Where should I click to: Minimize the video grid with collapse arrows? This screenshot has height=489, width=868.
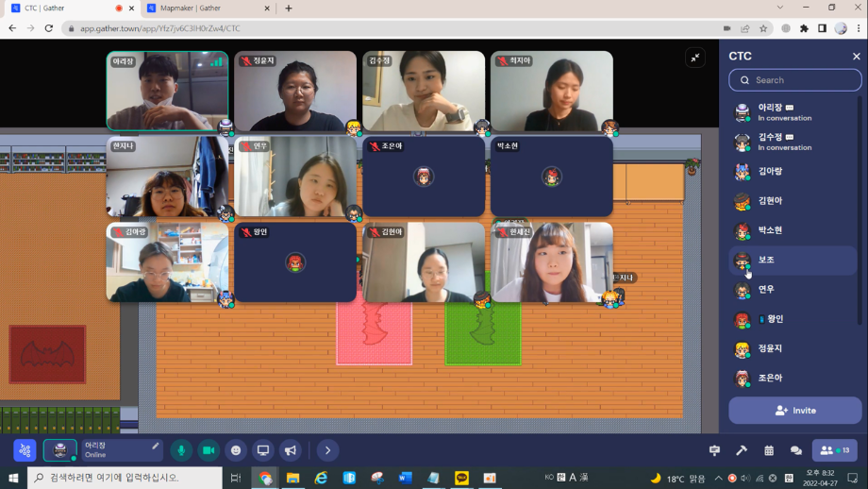(x=695, y=58)
